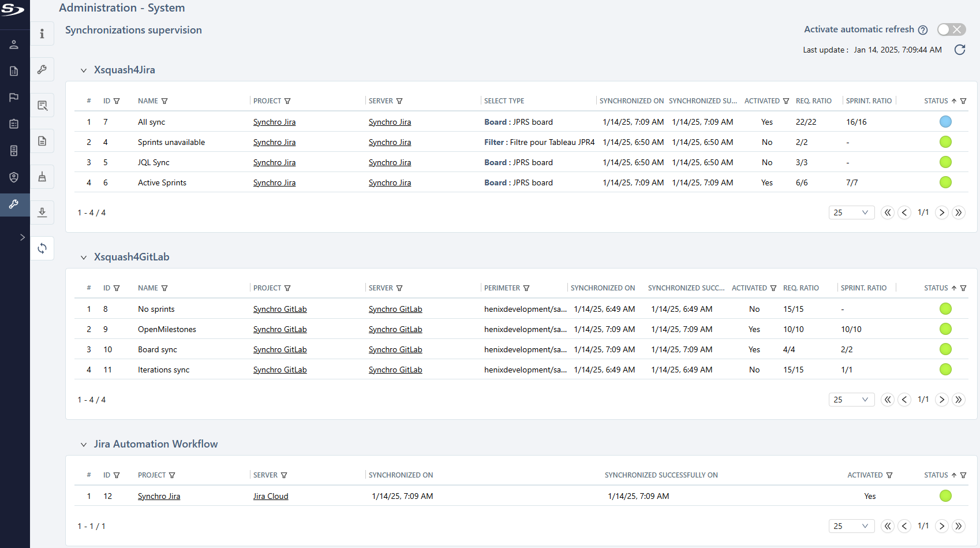The width and height of the screenshot is (980, 548).
Task: Click the Milestones flag icon in the sidebar
Action: click(x=14, y=97)
